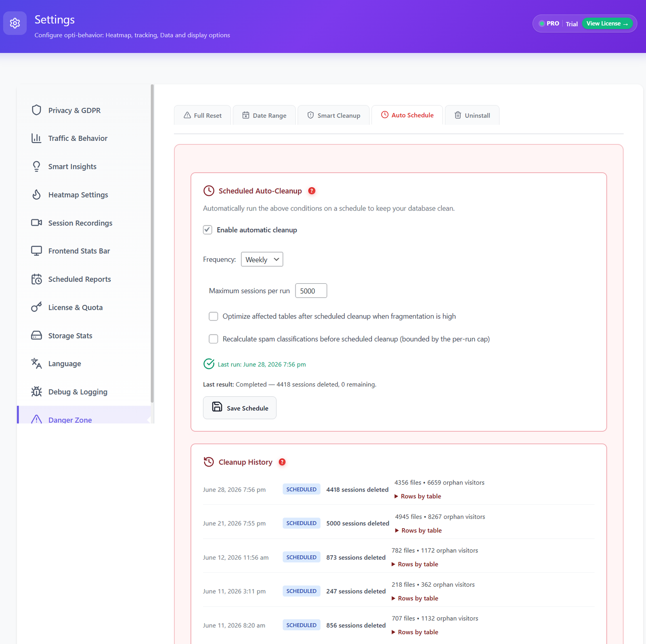The image size is (646, 644).
Task: Expand Rows by table for June 12 entry
Action: 415,564
